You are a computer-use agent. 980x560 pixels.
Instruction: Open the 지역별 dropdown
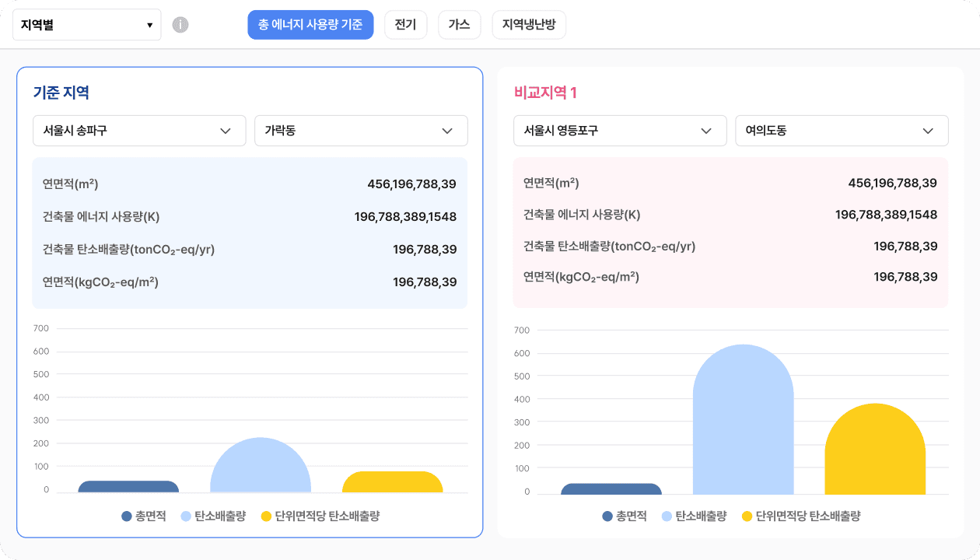click(86, 24)
